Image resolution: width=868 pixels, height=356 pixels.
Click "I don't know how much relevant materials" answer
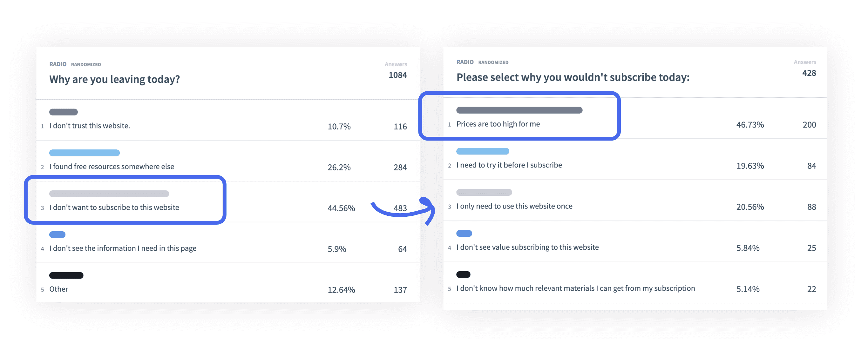tap(575, 288)
